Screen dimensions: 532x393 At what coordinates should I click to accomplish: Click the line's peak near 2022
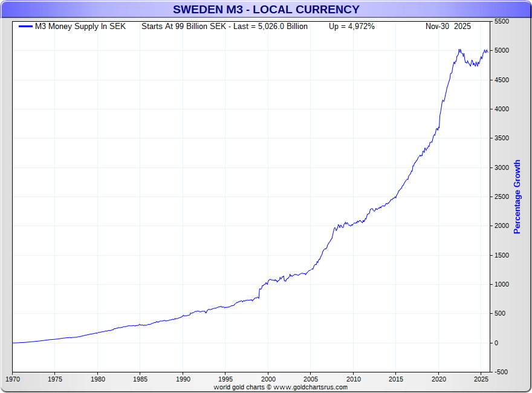tap(460, 50)
